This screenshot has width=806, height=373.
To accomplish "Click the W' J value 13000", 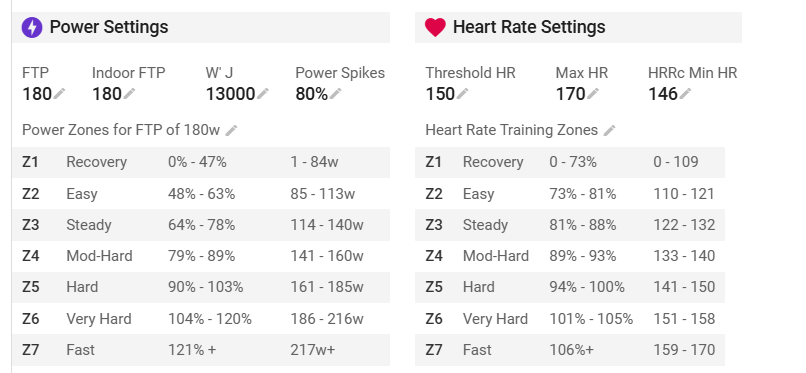I will point(230,94).
